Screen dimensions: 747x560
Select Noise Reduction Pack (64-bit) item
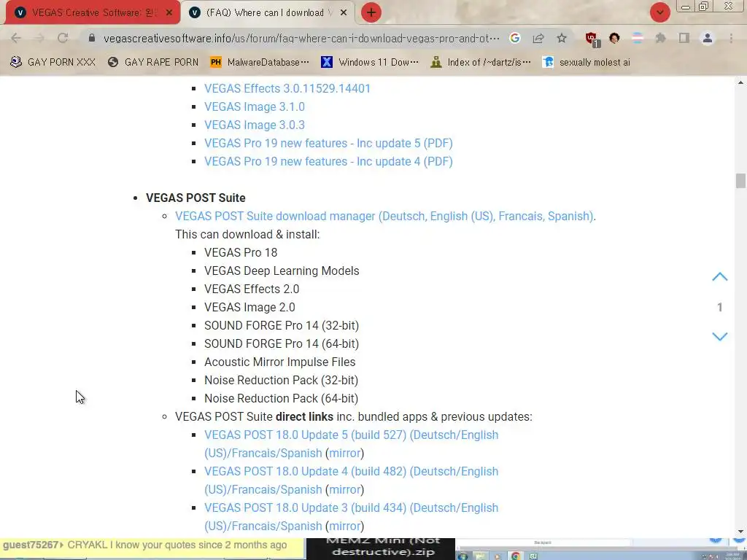coord(281,399)
